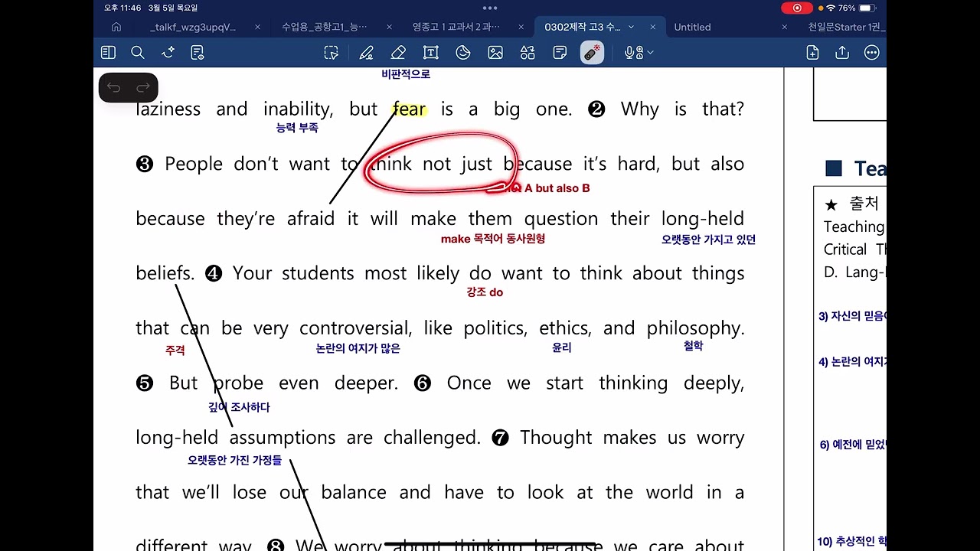Undo the last action
Image resolution: width=980 pixels, height=551 pixels.
(114, 88)
